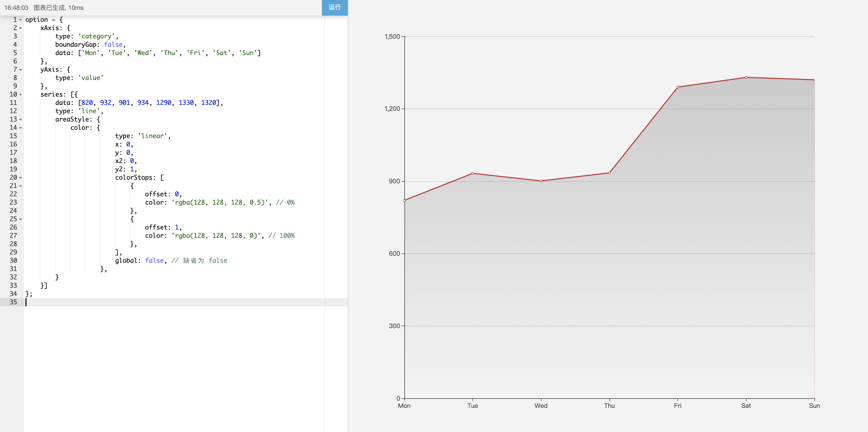868x432 pixels.
Task: Place cursor on empty line 35
Action: [x=101, y=302]
